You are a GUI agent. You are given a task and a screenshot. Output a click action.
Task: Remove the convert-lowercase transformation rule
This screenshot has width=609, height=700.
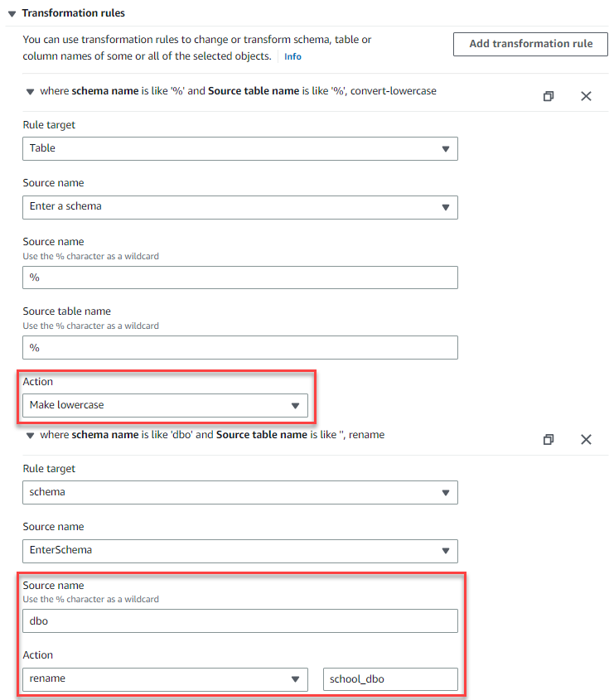586,96
